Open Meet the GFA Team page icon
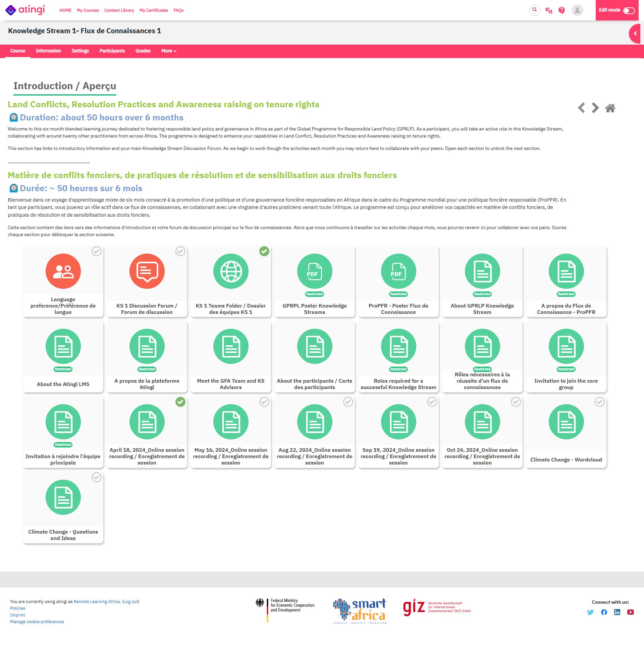This screenshot has width=644, height=646. click(231, 346)
